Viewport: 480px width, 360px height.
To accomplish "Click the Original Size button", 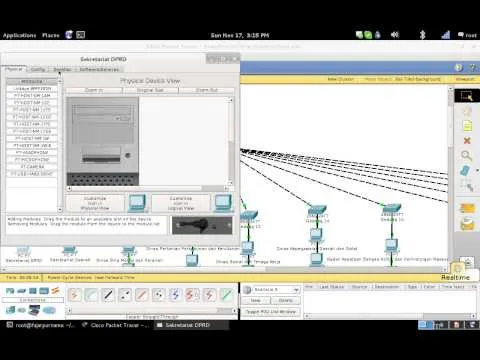I will click(x=150, y=90).
